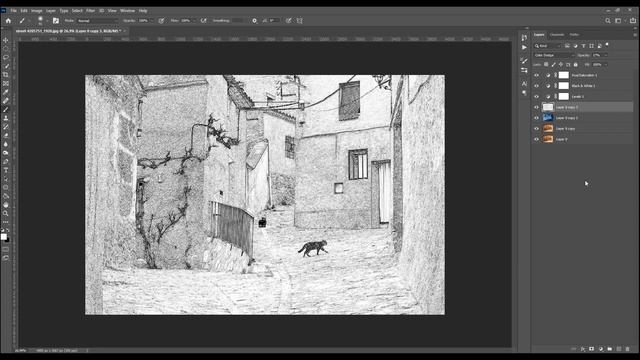Open the brush settings panel toggle icon
The height and width of the screenshot is (360, 640).
tap(56, 21)
